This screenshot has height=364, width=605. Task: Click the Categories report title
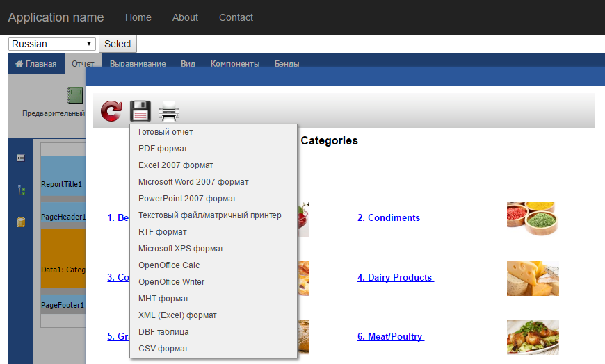click(x=329, y=141)
